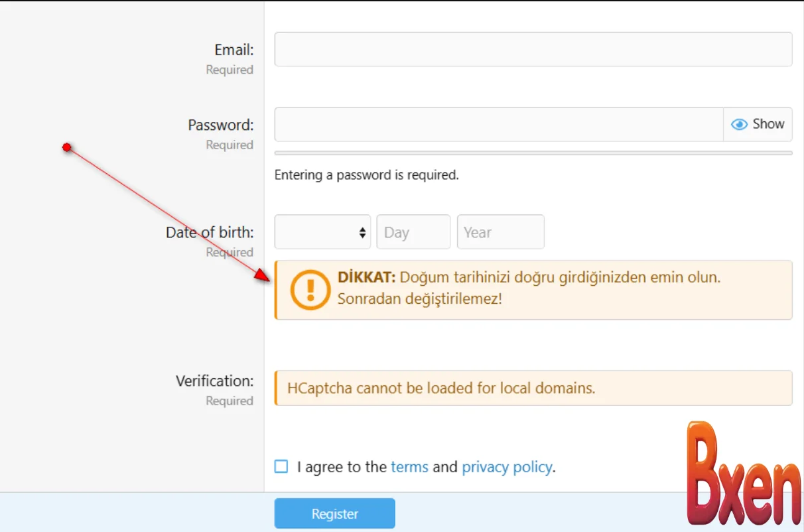Viewport: 804px width, 532px height.
Task: Click the Verification label
Action: (x=214, y=381)
